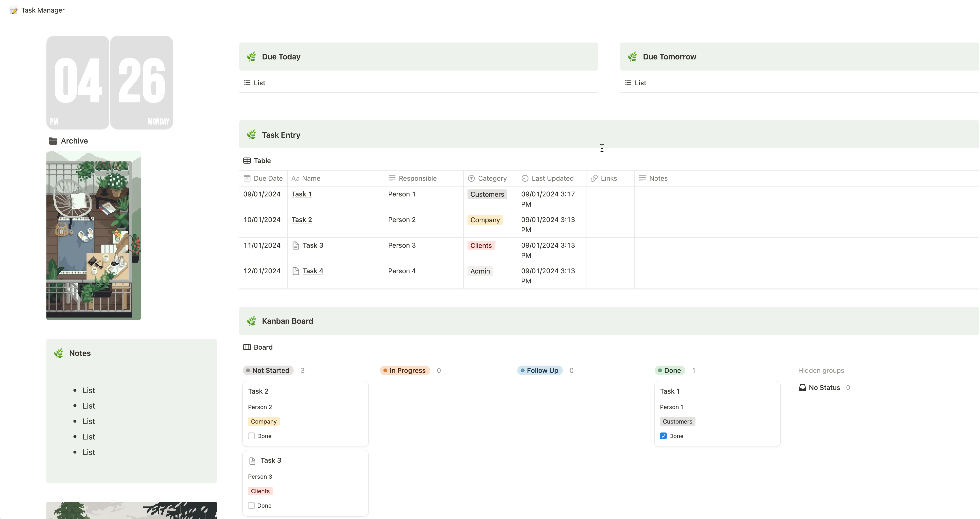Click the Aa icon in Name header
The width and height of the screenshot is (980, 519).
point(295,178)
